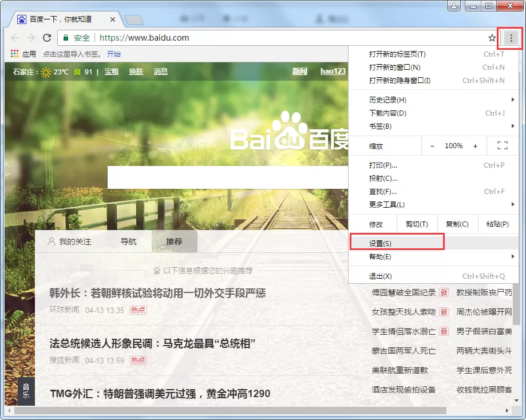Image resolution: width=526 pixels, height=420 pixels.
Task: Expand the 帮助(E) submenu
Action: (433, 256)
